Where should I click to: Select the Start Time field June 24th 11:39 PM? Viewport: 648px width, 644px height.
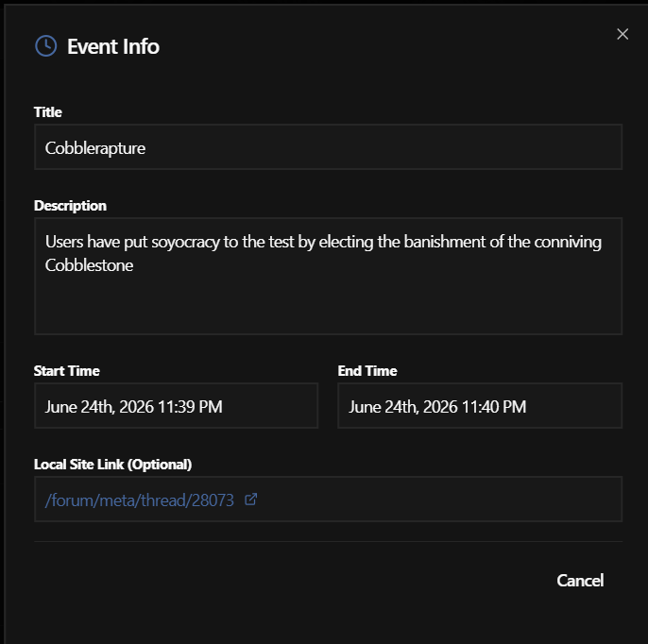click(176, 406)
